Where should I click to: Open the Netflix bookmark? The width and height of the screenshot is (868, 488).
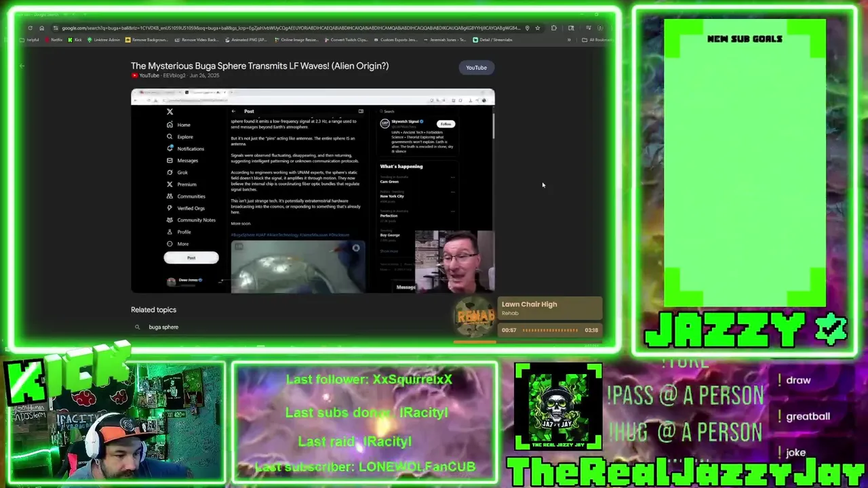tap(54, 40)
